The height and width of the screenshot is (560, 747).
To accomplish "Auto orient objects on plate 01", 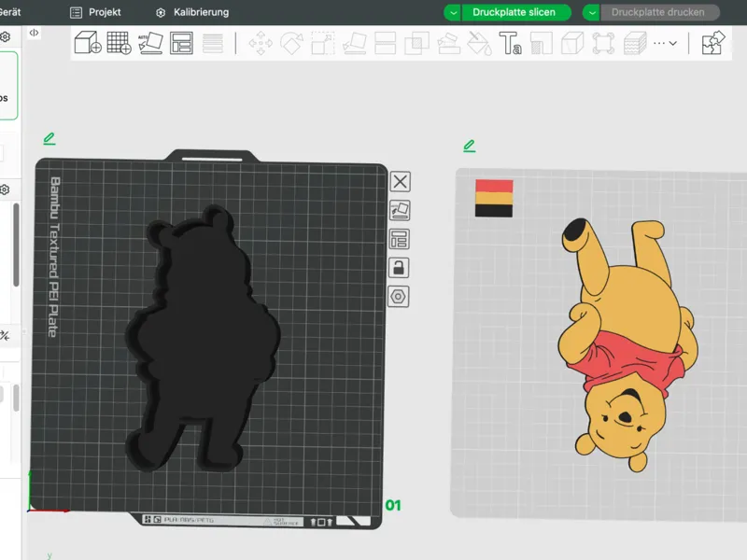I will point(400,210).
